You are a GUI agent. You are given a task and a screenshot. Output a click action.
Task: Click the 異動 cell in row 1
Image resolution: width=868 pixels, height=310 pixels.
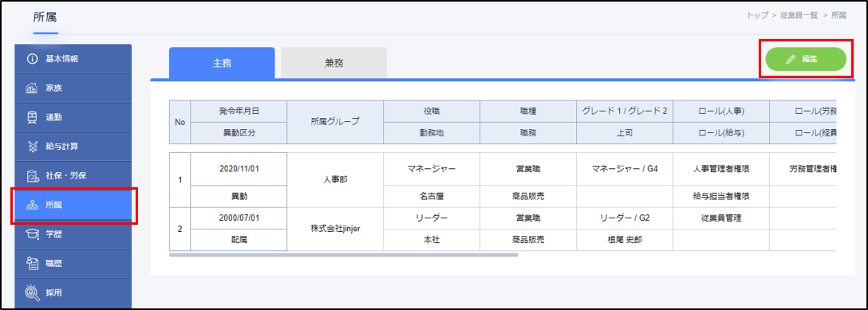click(239, 196)
